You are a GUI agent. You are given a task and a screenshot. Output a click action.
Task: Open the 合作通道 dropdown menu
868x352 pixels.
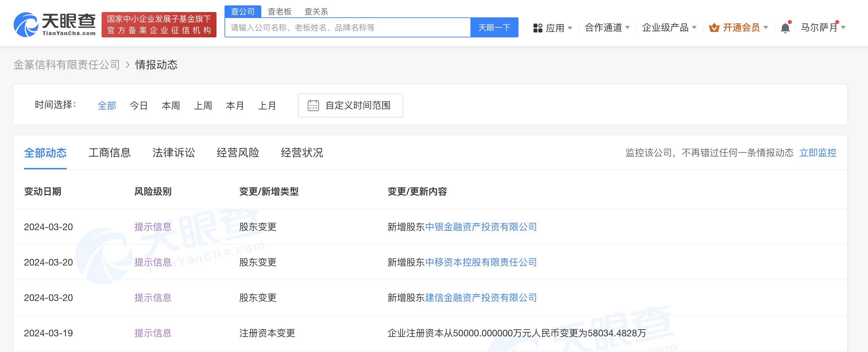606,28
